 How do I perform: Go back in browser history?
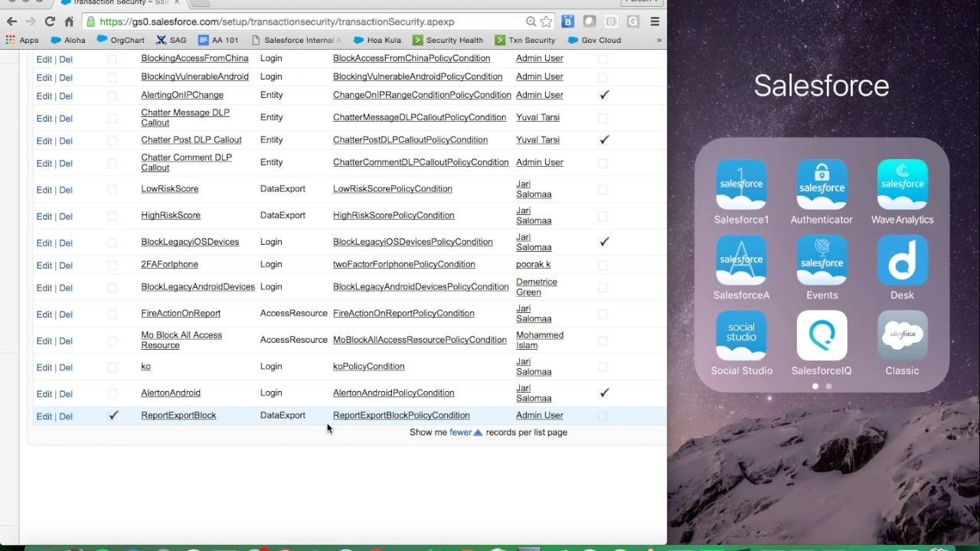tap(11, 21)
